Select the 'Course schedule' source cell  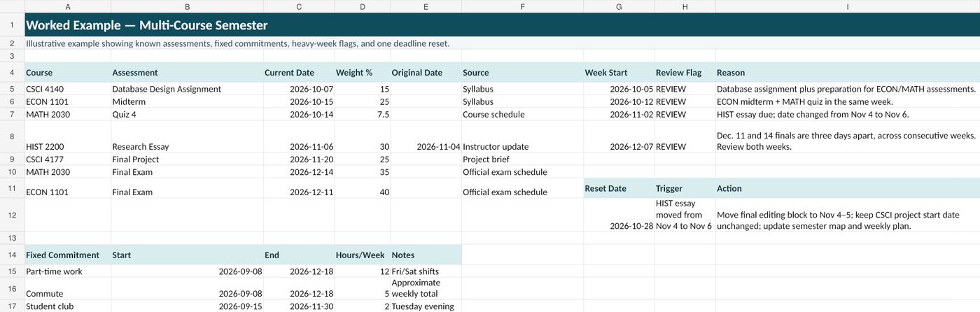pos(522,114)
